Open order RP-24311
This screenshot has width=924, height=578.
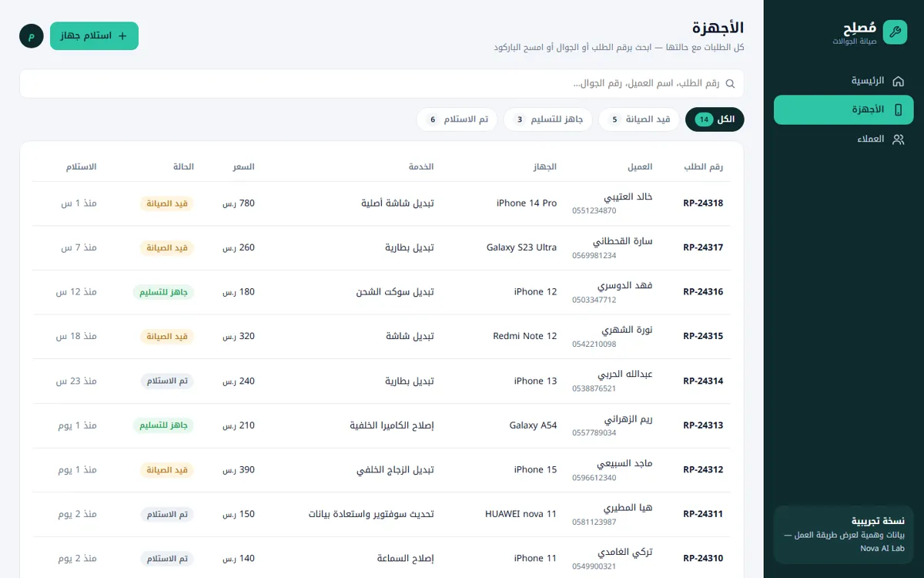click(703, 514)
